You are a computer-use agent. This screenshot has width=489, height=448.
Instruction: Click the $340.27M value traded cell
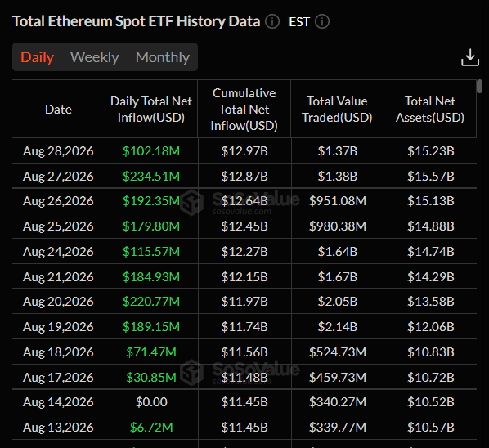coord(338,402)
